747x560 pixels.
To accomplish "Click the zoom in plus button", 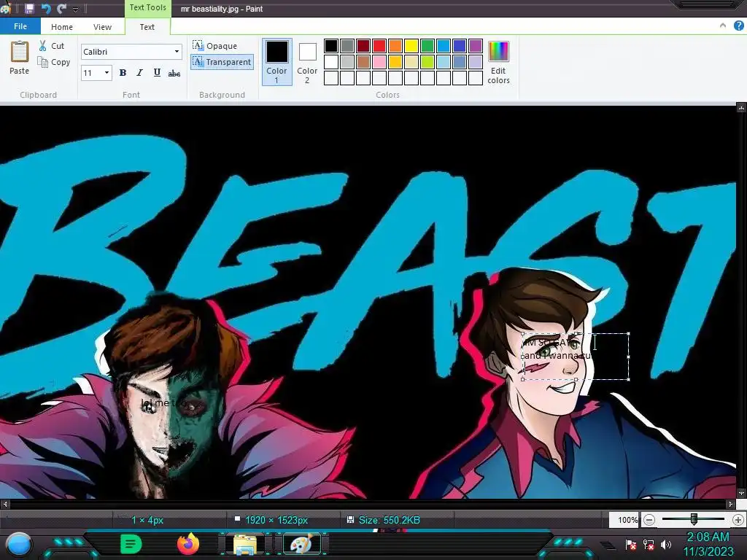I will pyautogui.click(x=738, y=520).
